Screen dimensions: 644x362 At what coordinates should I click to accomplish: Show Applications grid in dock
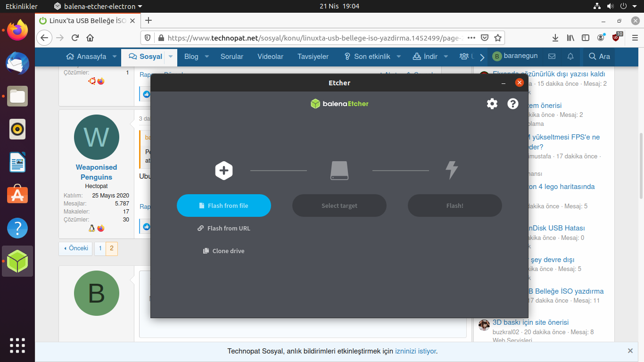(x=17, y=346)
